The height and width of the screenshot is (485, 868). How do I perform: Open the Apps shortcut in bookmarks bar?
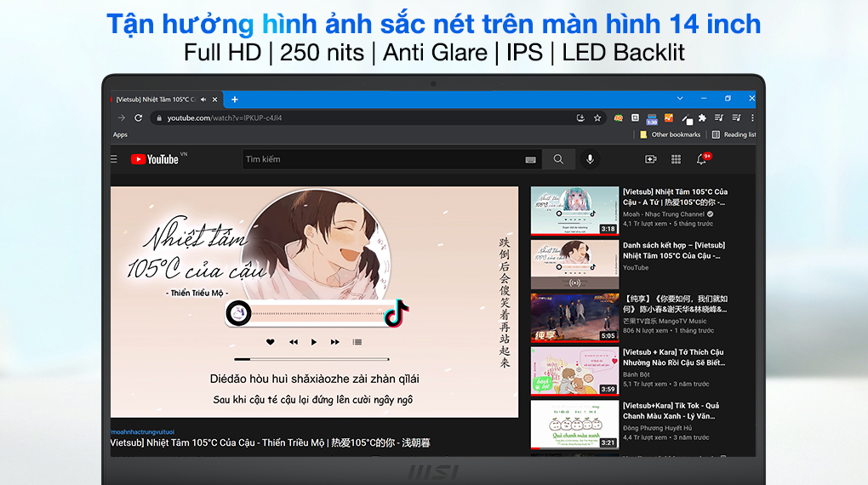tap(120, 134)
